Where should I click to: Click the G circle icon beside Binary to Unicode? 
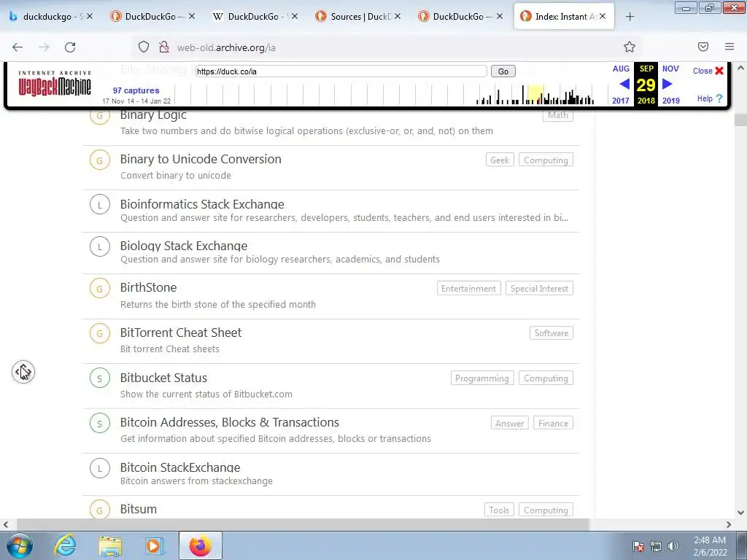coord(99,160)
